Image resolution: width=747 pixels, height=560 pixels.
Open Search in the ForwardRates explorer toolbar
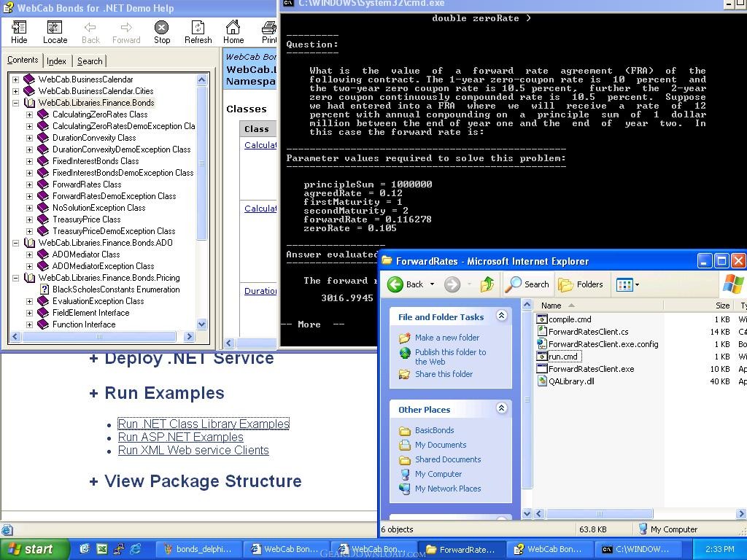pyautogui.click(x=527, y=284)
